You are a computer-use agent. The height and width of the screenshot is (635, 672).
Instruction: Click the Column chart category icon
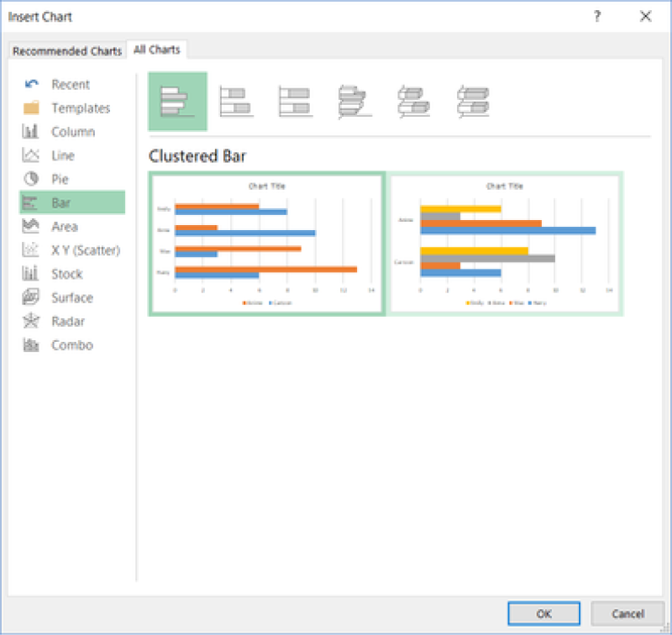point(30,131)
